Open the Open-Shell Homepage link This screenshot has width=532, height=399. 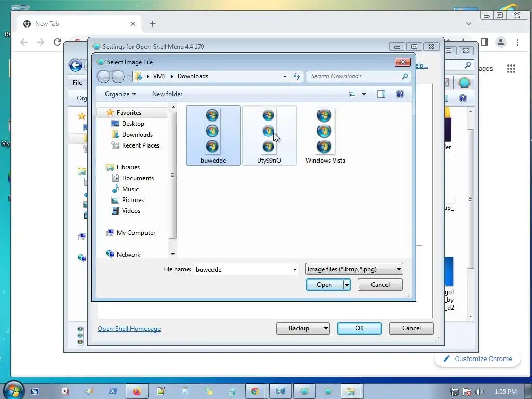tap(129, 329)
